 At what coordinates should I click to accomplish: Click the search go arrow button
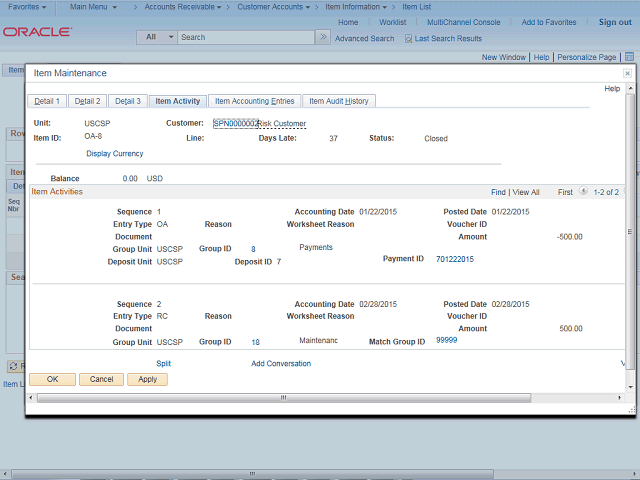[x=322, y=37]
